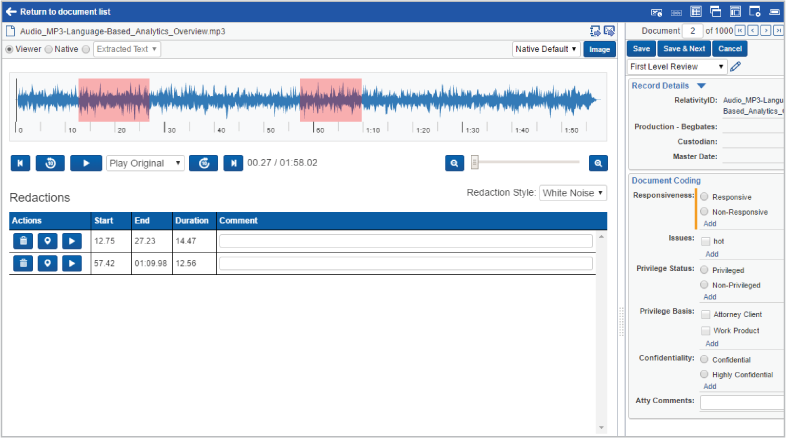Select the Native viewer radio button

coord(49,49)
